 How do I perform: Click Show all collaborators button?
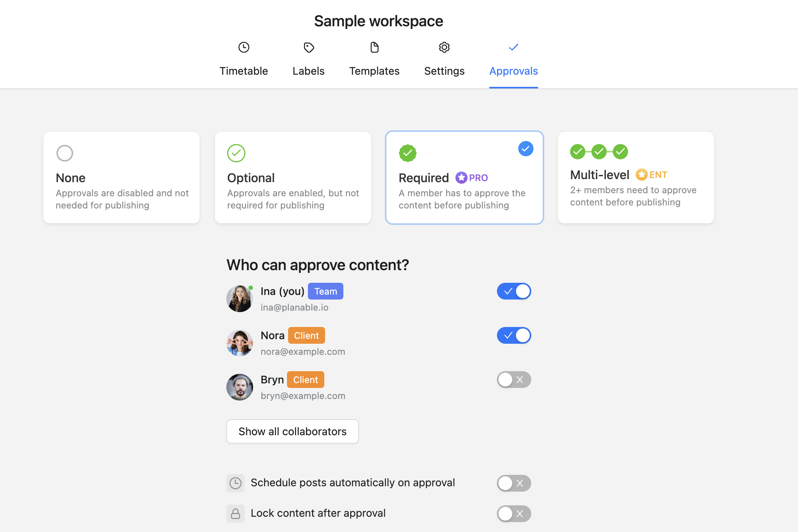[293, 431]
